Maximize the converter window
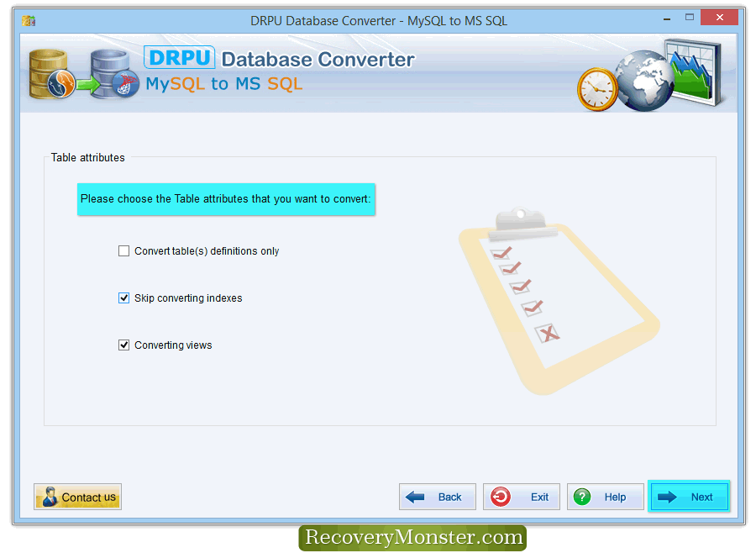The height and width of the screenshot is (553, 756). click(690, 18)
